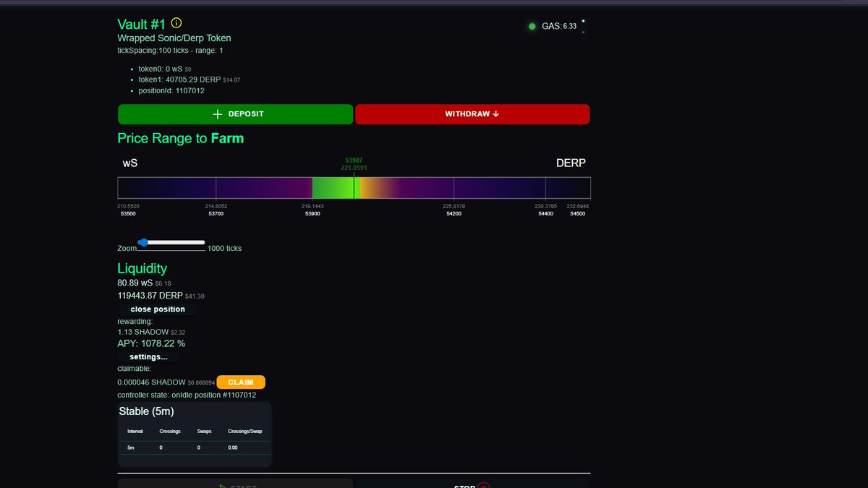Click the 'APY: 1078.22 %' text

click(x=151, y=343)
